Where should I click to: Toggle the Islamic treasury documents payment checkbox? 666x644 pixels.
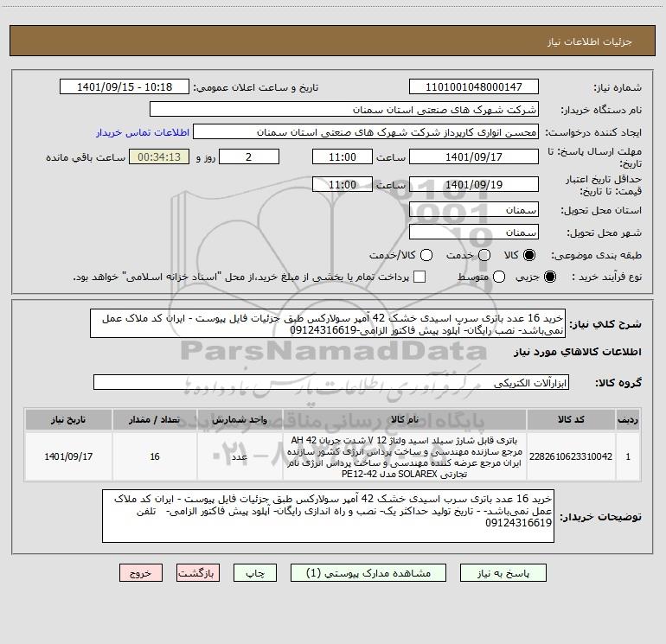pyautogui.click(x=419, y=277)
